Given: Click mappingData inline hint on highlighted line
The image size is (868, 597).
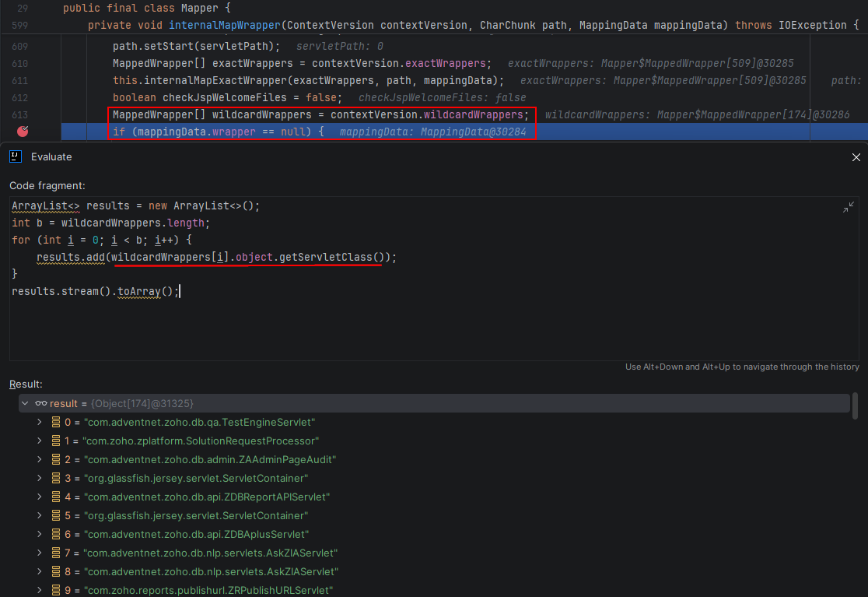Looking at the screenshot, I should pos(433,132).
